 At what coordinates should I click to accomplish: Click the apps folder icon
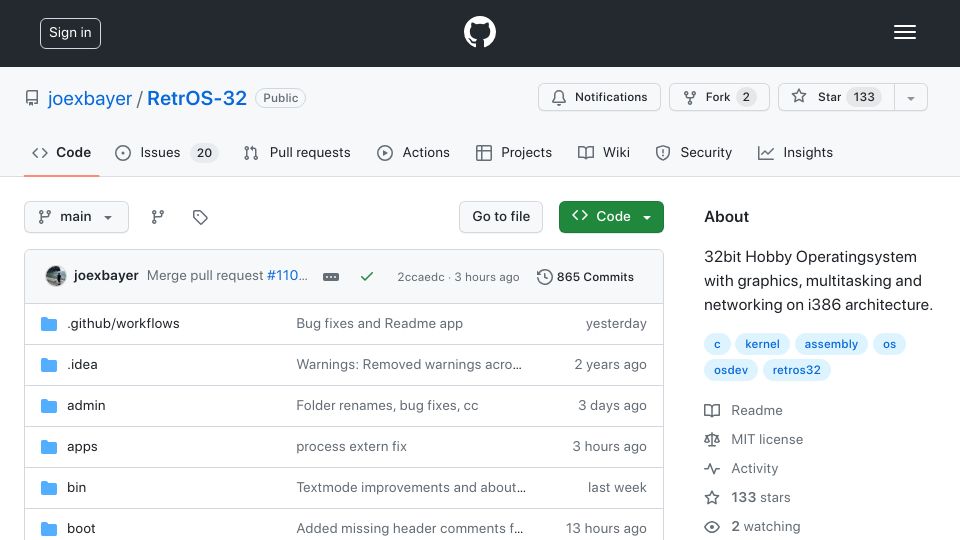pos(49,447)
